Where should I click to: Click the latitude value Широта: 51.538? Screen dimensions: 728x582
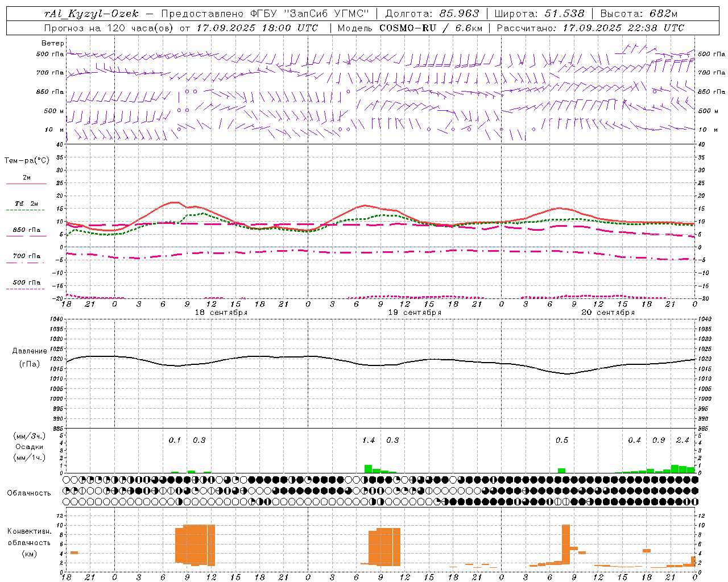click(x=539, y=14)
